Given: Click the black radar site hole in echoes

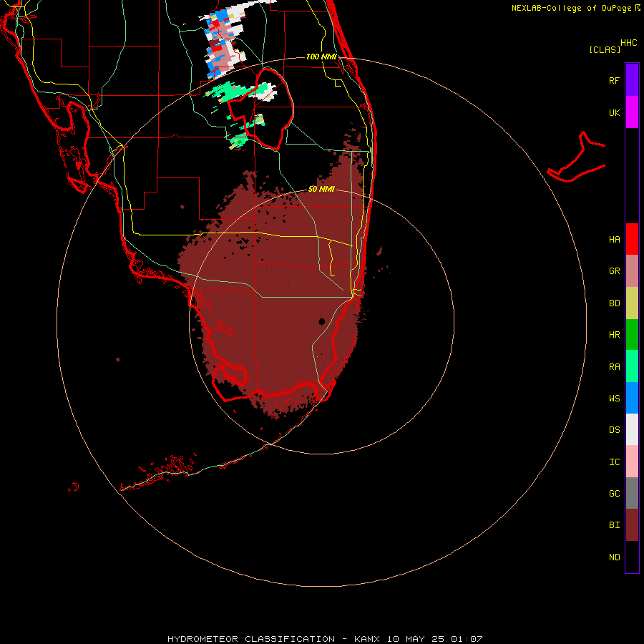Looking at the screenshot, I should click(x=321, y=321).
